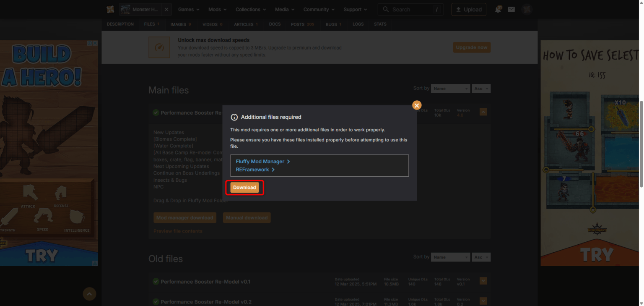This screenshot has height=306, width=644.
Task: Click the speed gauge premium icon
Action: (159, 47)
